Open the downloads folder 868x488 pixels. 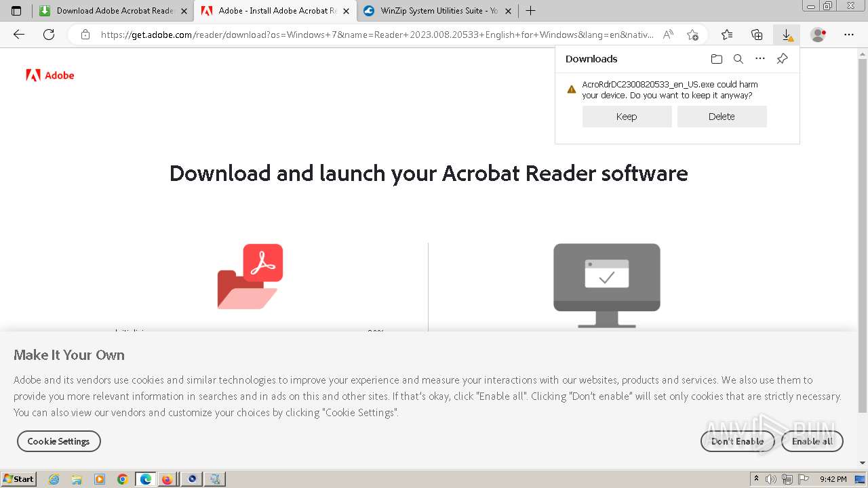coord(717,59)
